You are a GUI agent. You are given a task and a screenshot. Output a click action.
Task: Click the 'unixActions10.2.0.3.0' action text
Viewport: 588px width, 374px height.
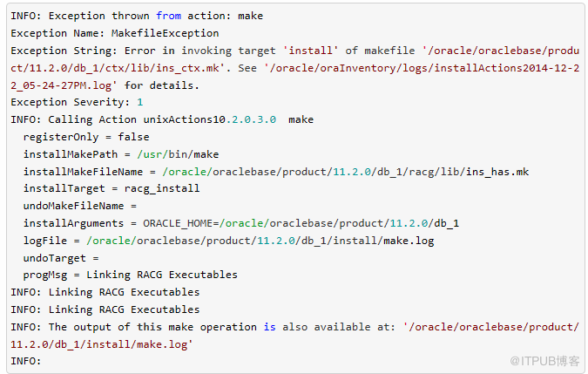[x=210, y=119]
